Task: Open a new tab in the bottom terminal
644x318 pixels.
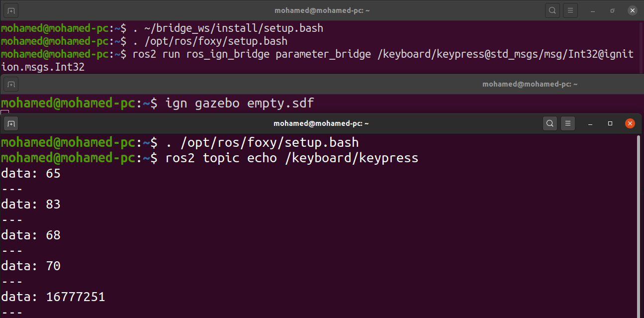Action: 10,123
